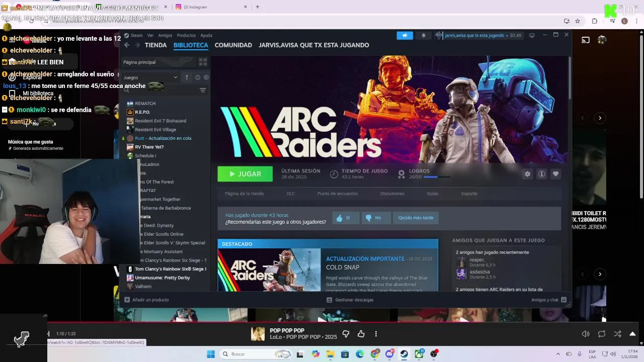Click the green JUGAR play button
This screenshot has height=362, width=644.
pyautogui.click(x=245, y=174)
